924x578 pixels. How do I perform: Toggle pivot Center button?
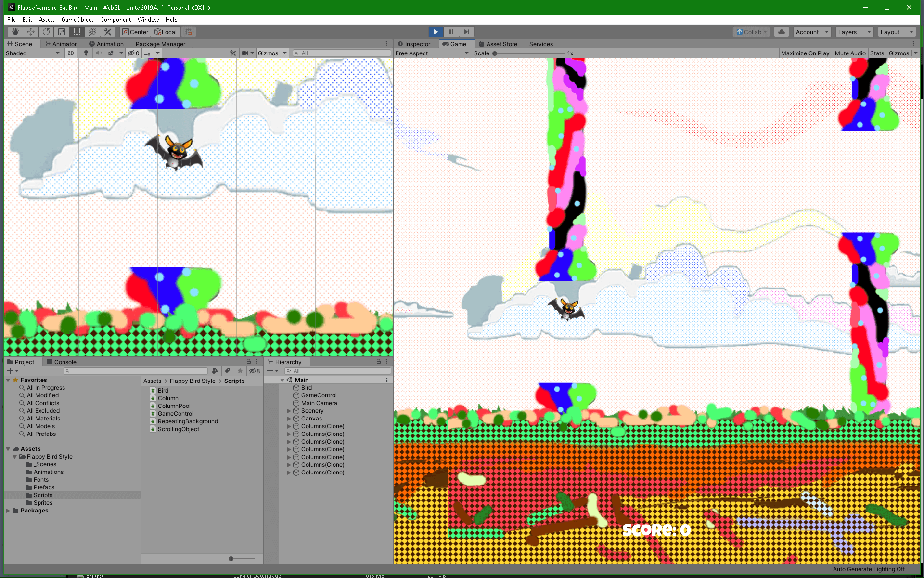tap(135, 32)
